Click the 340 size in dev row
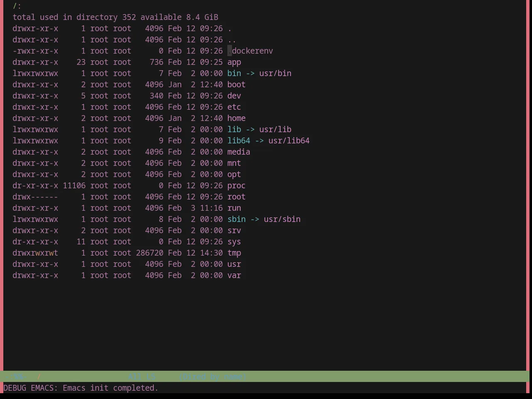The image size is (532, 399). (x=156, y=96)
